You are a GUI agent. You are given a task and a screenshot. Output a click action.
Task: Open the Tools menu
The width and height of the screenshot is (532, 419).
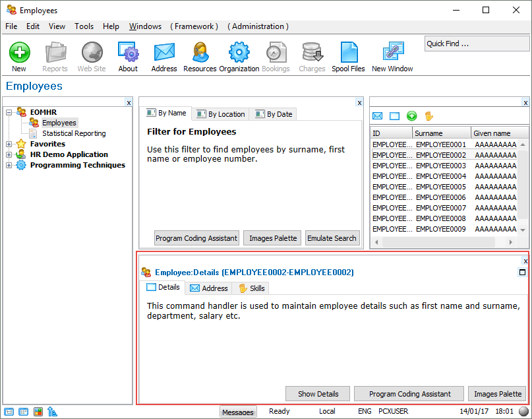84,26
